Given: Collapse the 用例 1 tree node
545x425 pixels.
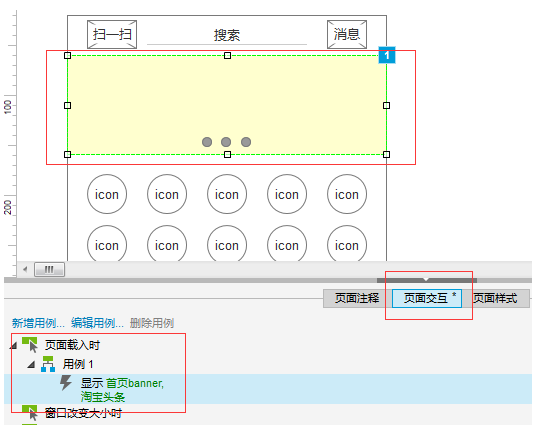Looking at the screenshot, I should pos(31,364).
